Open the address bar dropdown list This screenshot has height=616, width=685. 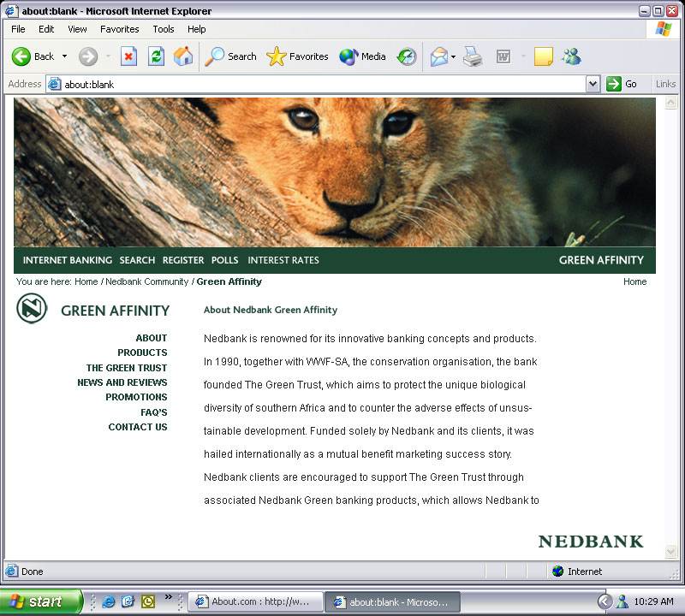[593, 84]
